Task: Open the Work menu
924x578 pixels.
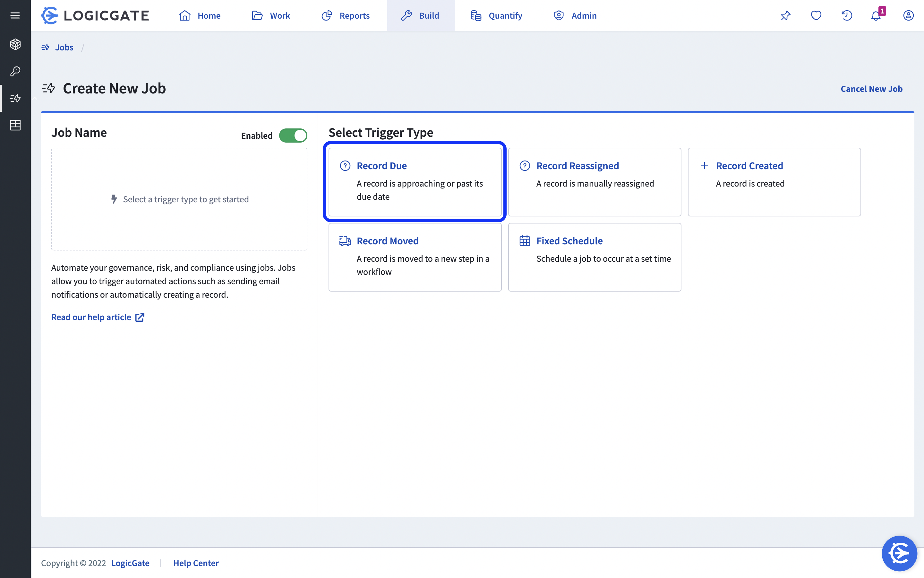Action: [x=271, y=15]
